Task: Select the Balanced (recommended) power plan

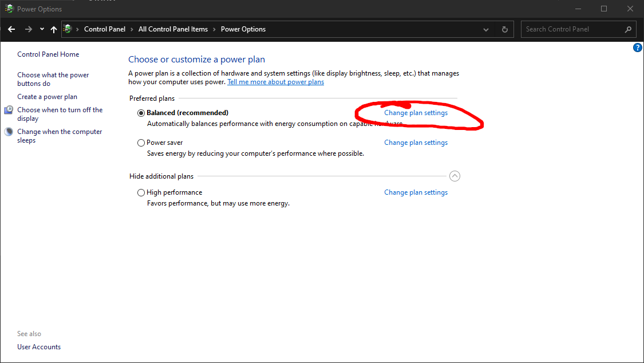Action: pyautogui.click(x=141, y=113)
